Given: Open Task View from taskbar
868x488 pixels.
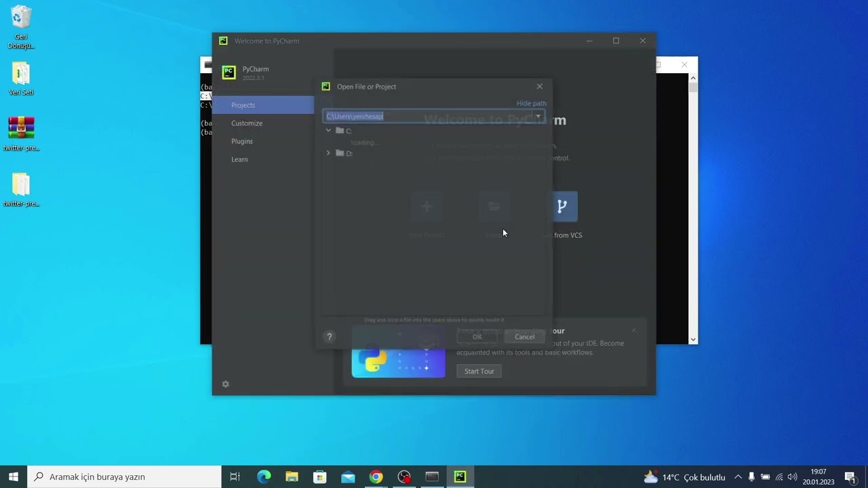Looking at the screenshot, I should pos(235,476).
